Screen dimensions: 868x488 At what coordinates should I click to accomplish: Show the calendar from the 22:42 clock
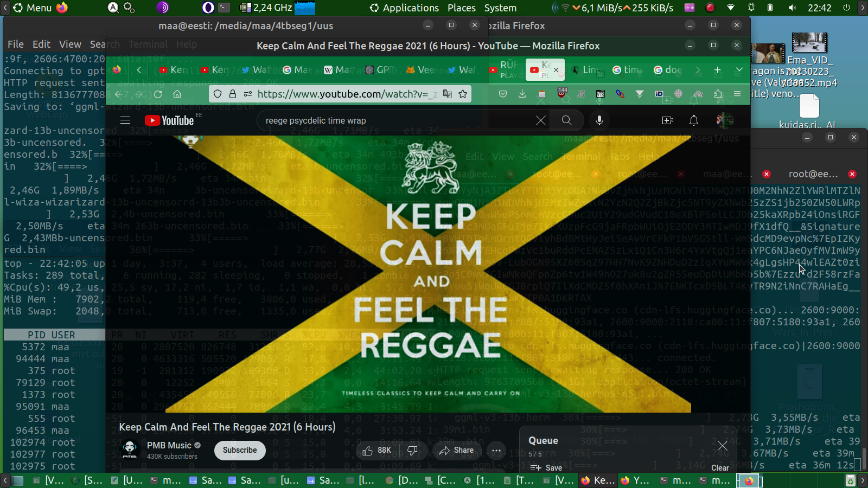pos(819,8)
